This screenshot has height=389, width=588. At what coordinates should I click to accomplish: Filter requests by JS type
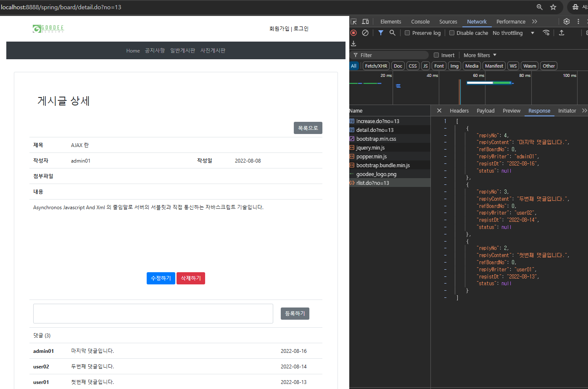tap(425, 66)
